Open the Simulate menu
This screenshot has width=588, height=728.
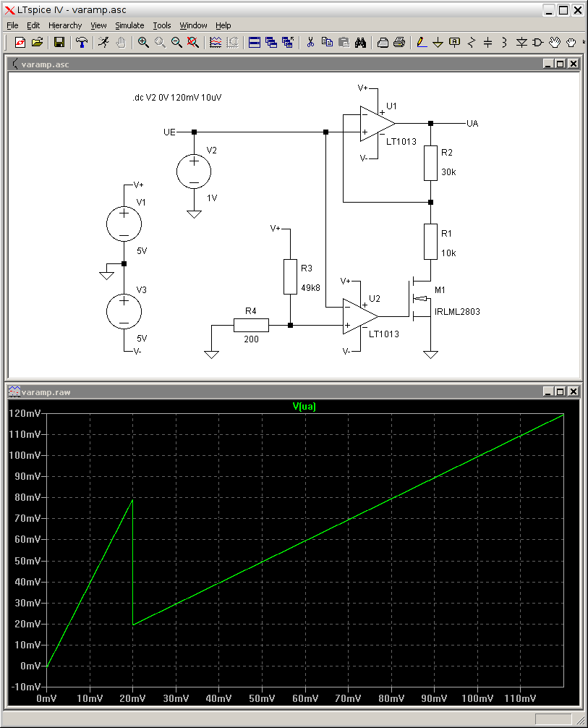[x=129, y=25]
